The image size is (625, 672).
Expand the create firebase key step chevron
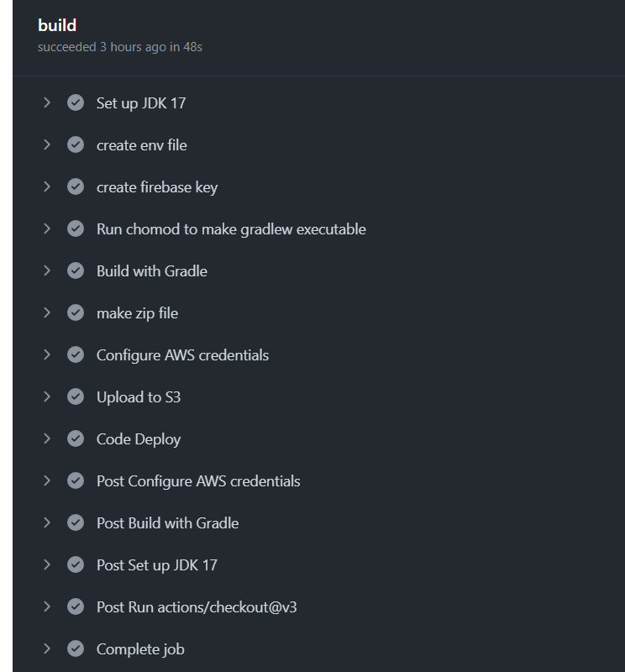(47, 186)
